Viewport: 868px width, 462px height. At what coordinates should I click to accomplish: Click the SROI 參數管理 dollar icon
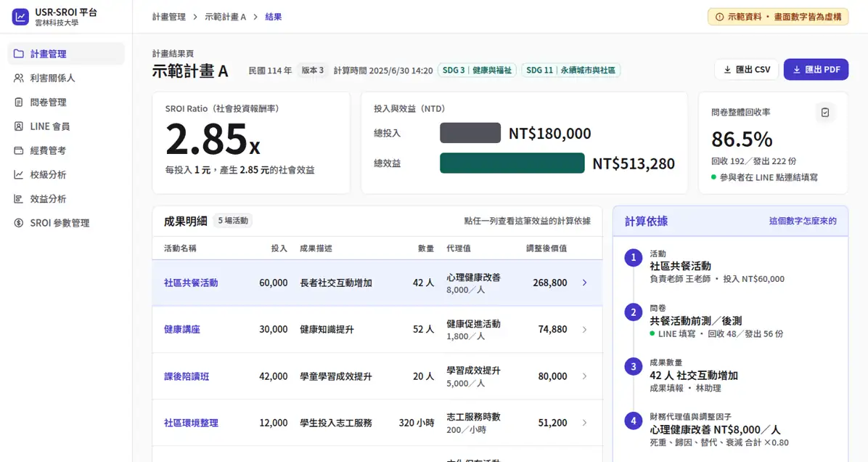coord(18,223)
